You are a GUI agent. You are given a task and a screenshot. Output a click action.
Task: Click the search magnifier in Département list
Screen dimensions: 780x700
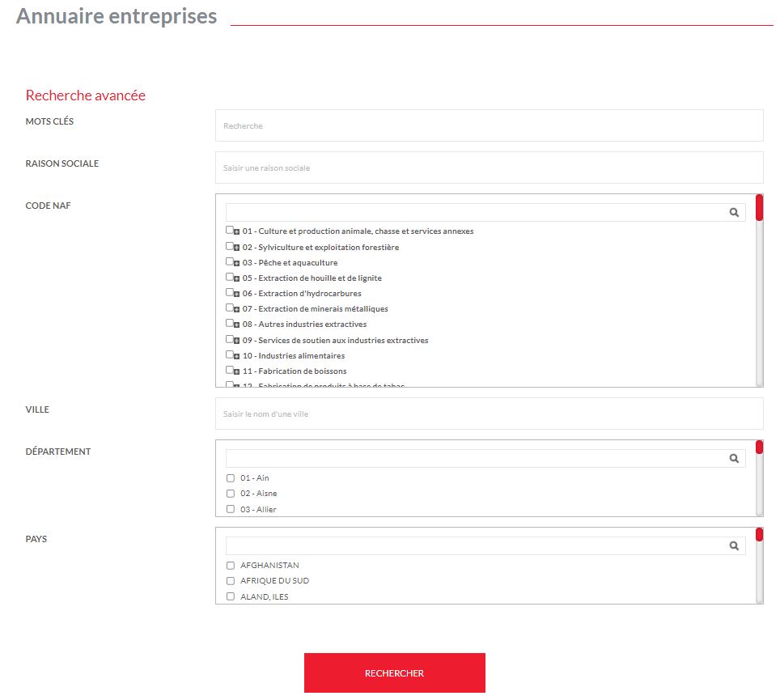tap(734, 458)
